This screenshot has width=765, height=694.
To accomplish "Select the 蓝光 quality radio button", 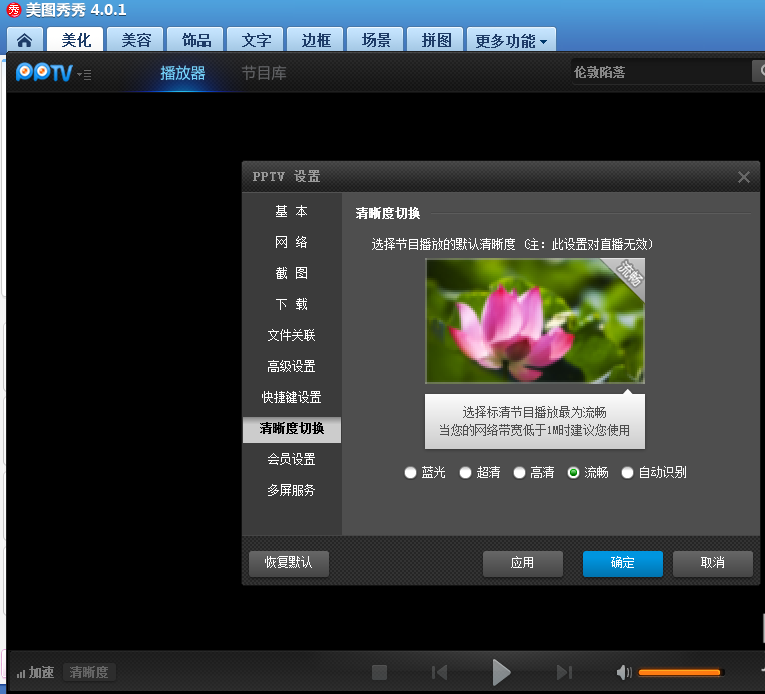I will point(410,472).
